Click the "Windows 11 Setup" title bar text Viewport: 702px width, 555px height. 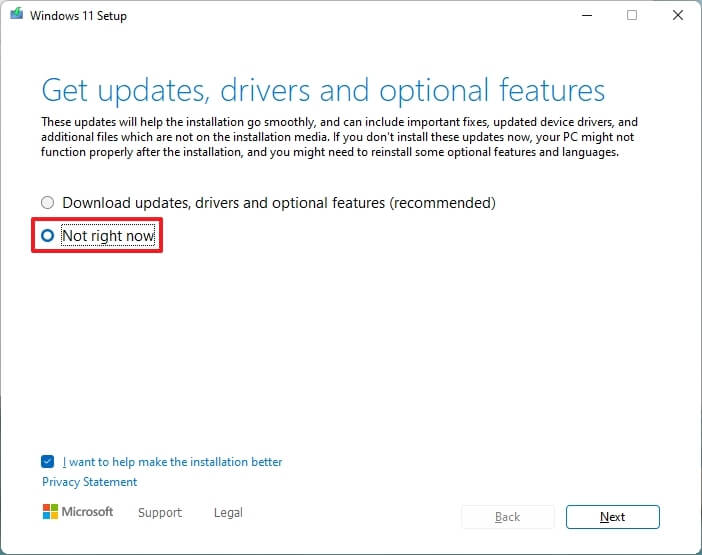coord(81,16)
